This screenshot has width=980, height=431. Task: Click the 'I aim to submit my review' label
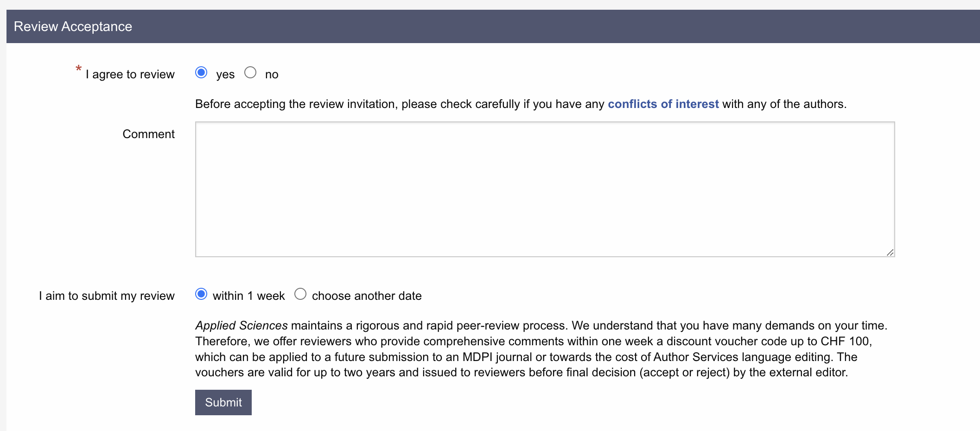click(107, 296)
